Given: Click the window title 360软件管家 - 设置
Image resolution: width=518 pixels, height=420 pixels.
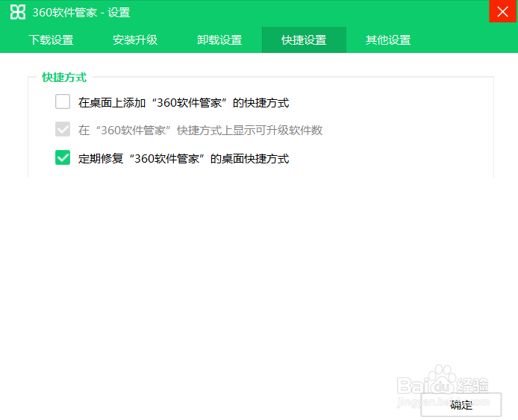Looking at the screenshot, I should click(81, 13).
